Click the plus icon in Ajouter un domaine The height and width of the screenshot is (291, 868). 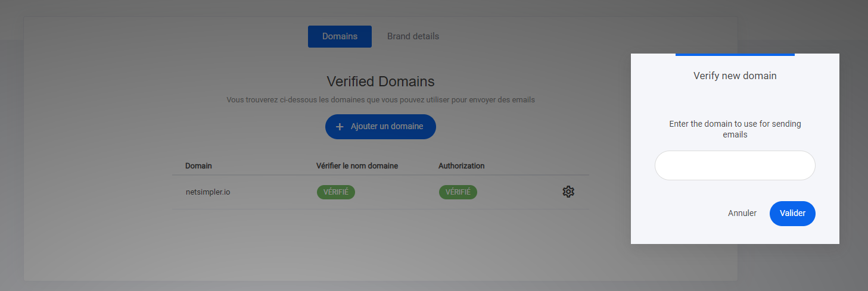340,127
